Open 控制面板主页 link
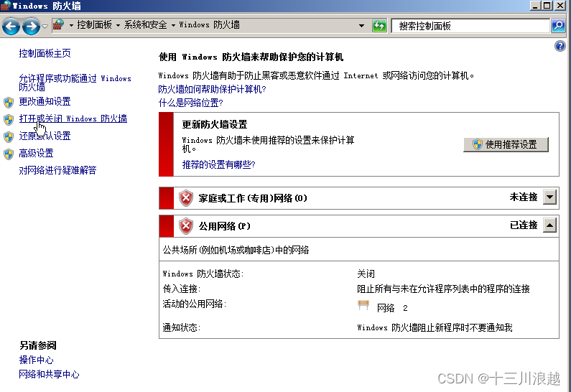The height and width of the screenshot is (392, 571). (x=45, y=53)
